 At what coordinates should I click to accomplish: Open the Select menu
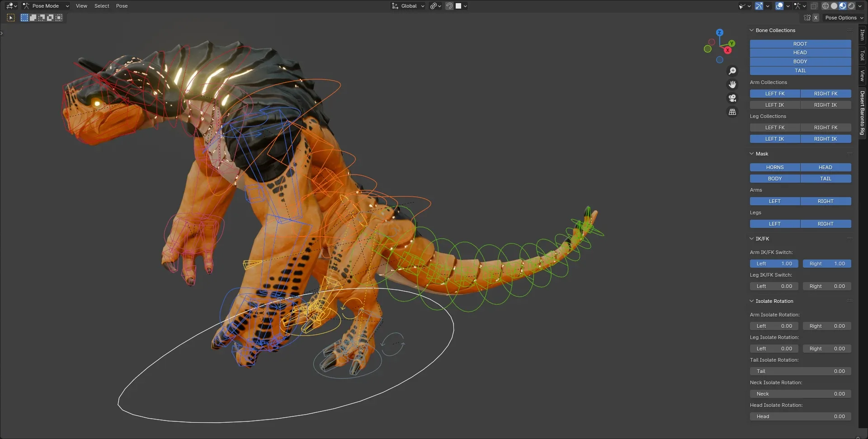tap(102, 6)
